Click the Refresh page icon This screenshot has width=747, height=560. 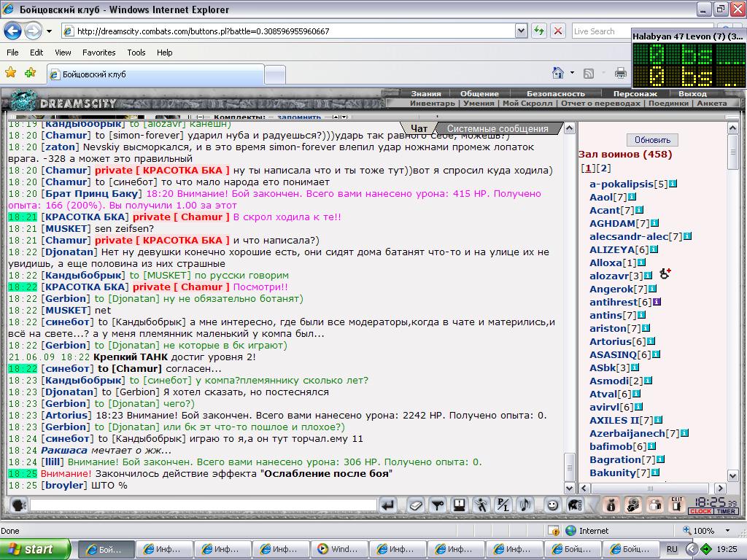tap(539, 31)
